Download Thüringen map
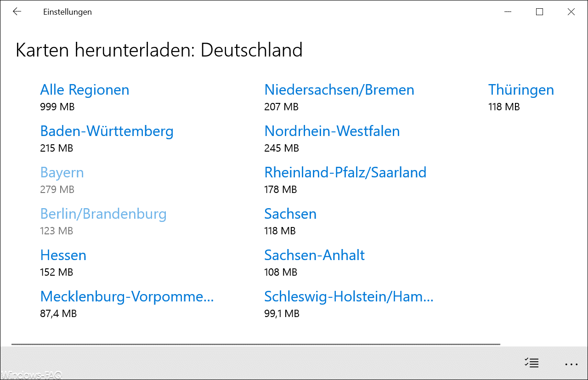The height and width of the screenshot is (380, 588). (x=521, y=90)
